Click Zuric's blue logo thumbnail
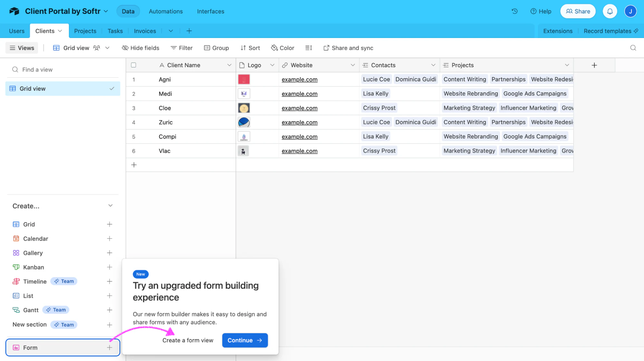Screen dimensions: 644x361 [244, 122]
